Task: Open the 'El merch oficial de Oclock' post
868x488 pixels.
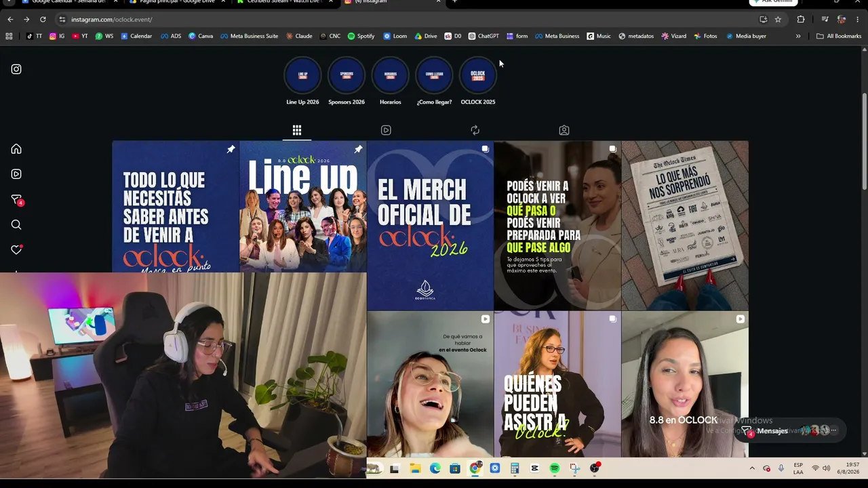Action: pyautogui.click(x=431, y=226)
